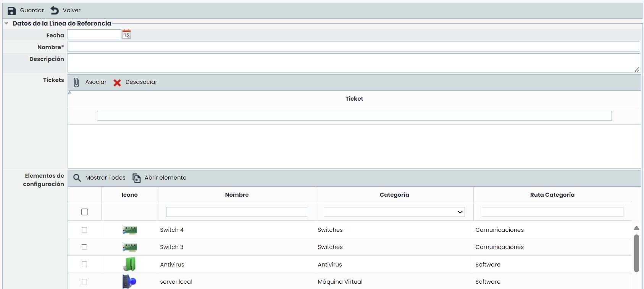The height and width of the screenshot is (289, 644).
Task: Open the Fecha calendar date picker
Action: pos(126,34)
